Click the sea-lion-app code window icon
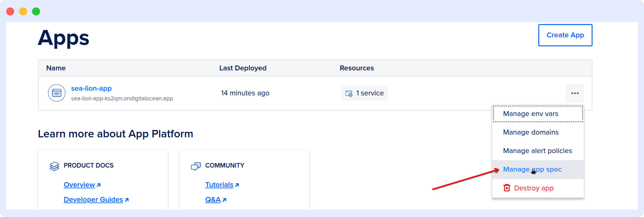The width and height of the screenshot is (644, 217). click(x=57, y=93)
